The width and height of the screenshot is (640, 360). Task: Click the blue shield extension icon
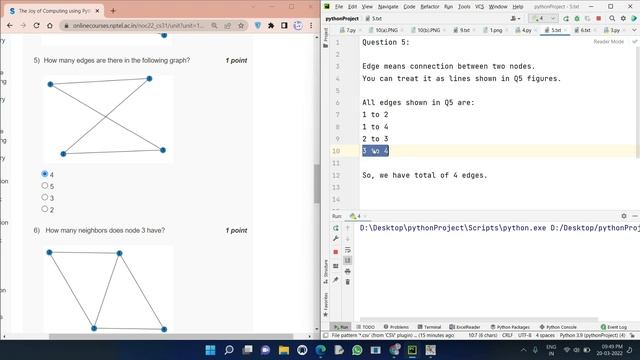(x=258, y=25)
